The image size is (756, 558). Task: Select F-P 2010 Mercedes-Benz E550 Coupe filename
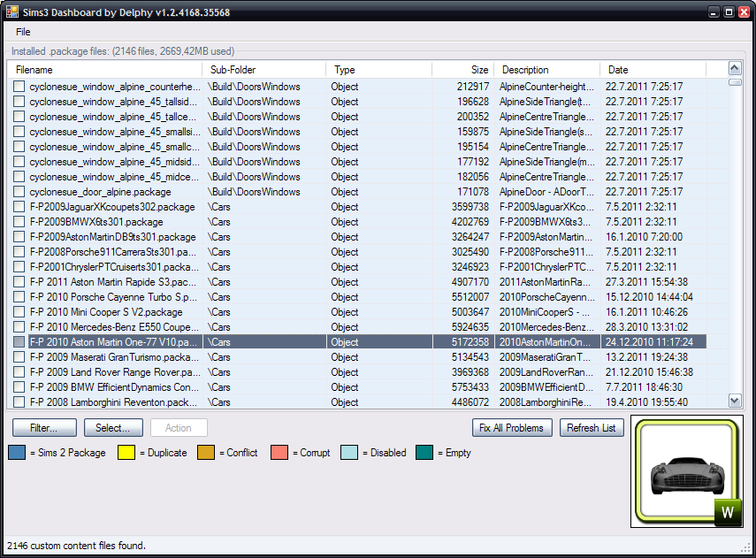click(114, 327)
